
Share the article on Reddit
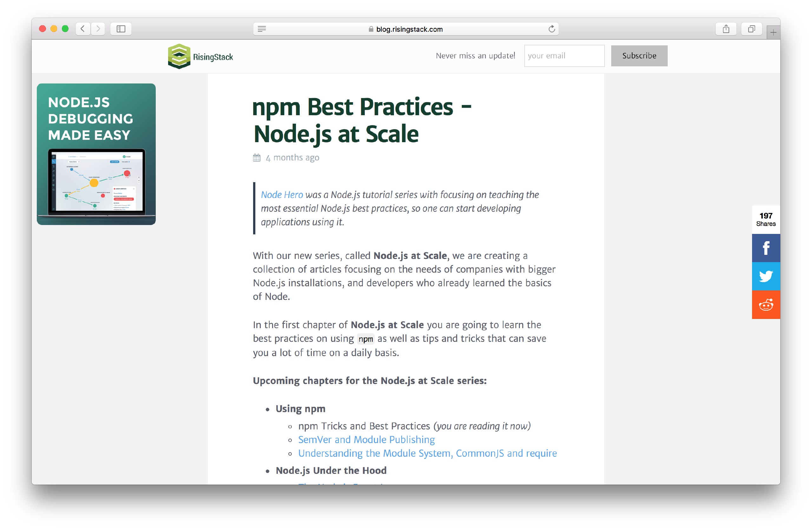(x=766, y=305)
